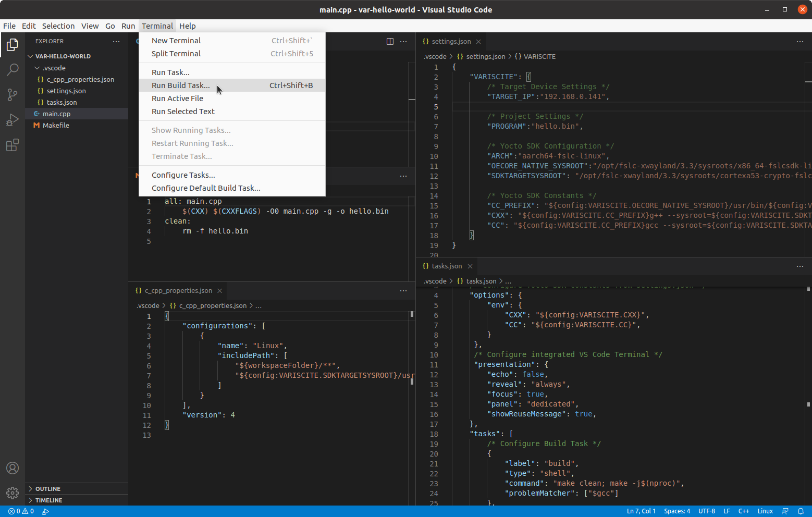Choose New Terminal from Terminal menu

232,41
